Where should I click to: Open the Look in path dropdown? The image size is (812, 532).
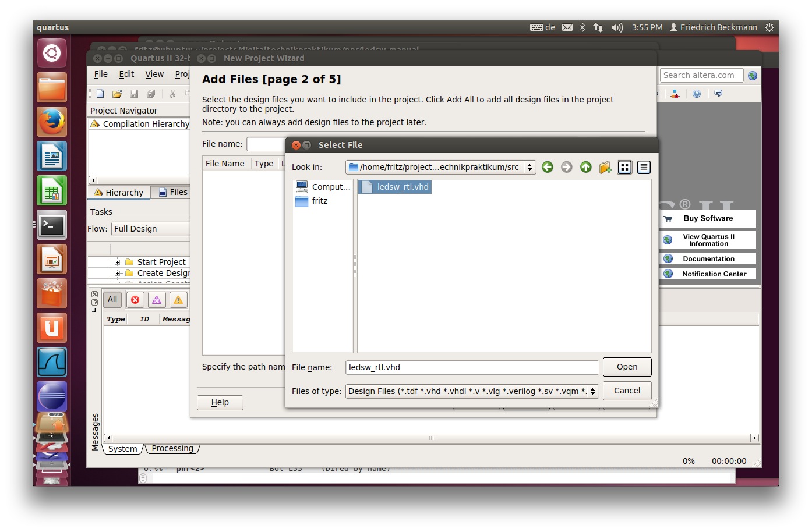tap(440, 168)
